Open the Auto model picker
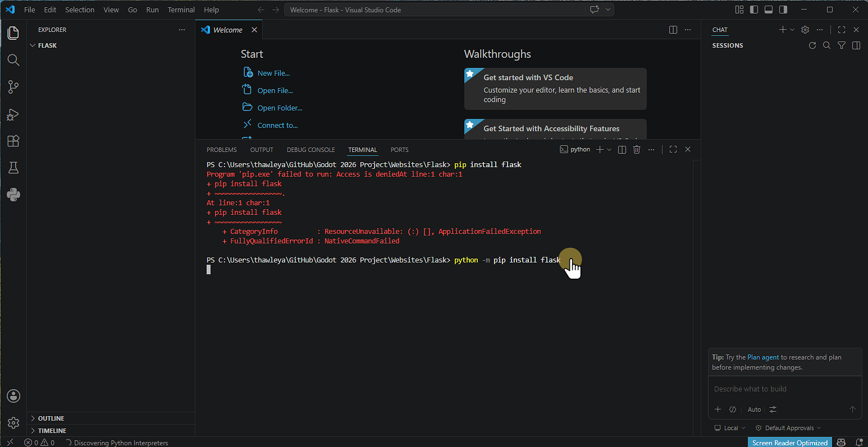Screen dimensions: 868x447 point(755,409)
